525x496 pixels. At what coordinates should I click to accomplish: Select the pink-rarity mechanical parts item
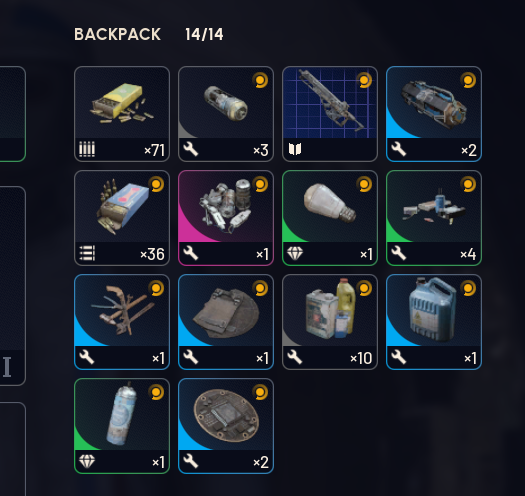click(x=226, y=218)
